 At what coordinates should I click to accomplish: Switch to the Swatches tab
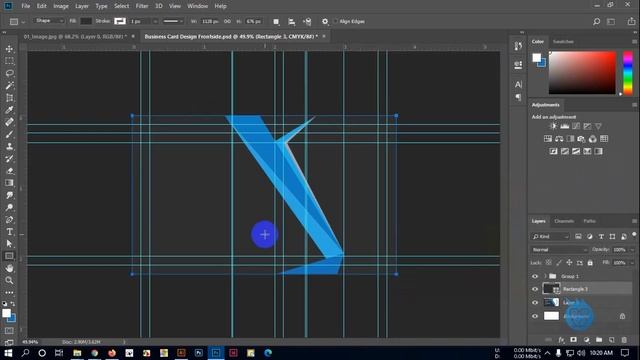point(563,42)
